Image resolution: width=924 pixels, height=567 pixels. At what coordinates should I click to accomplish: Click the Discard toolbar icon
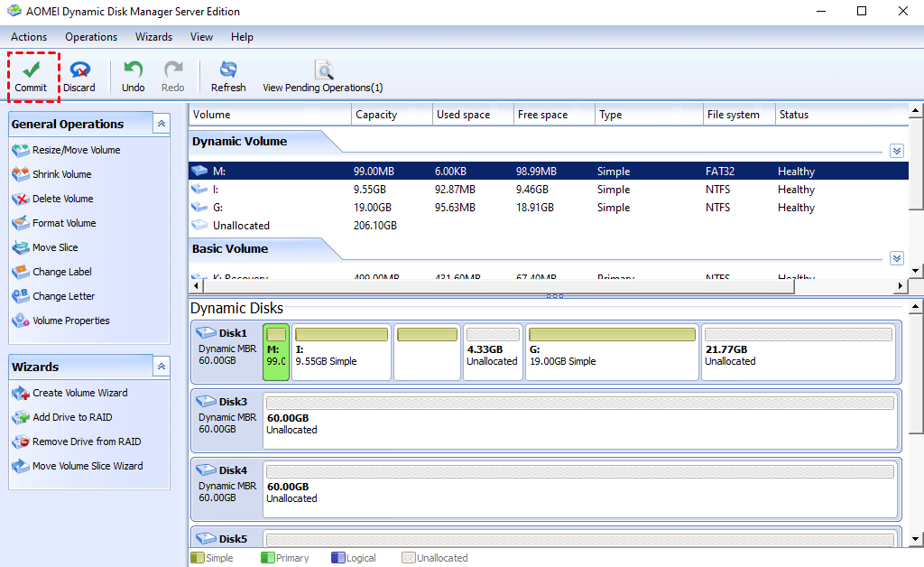(79, 70)
